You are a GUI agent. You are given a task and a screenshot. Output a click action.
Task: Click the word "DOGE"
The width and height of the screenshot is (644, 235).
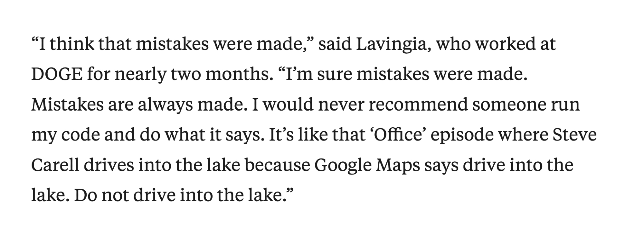(x=56, y=75)
